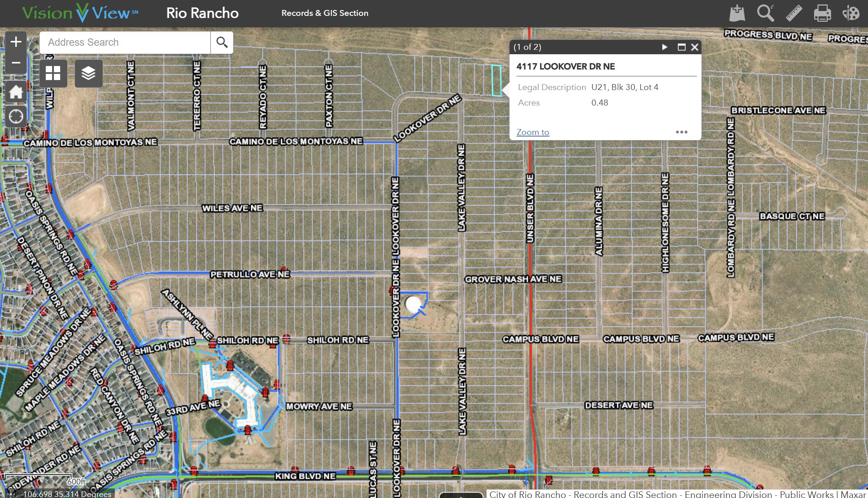Click the highlighted cyan parcel on map
868x498 pixels.
point(497,80)
